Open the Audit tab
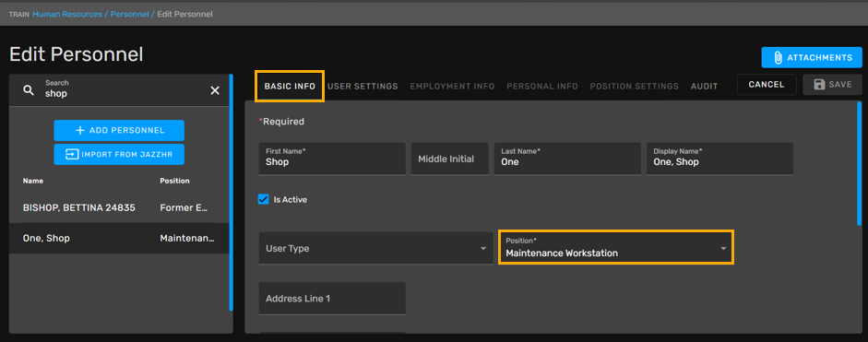 tap(704, 87)
